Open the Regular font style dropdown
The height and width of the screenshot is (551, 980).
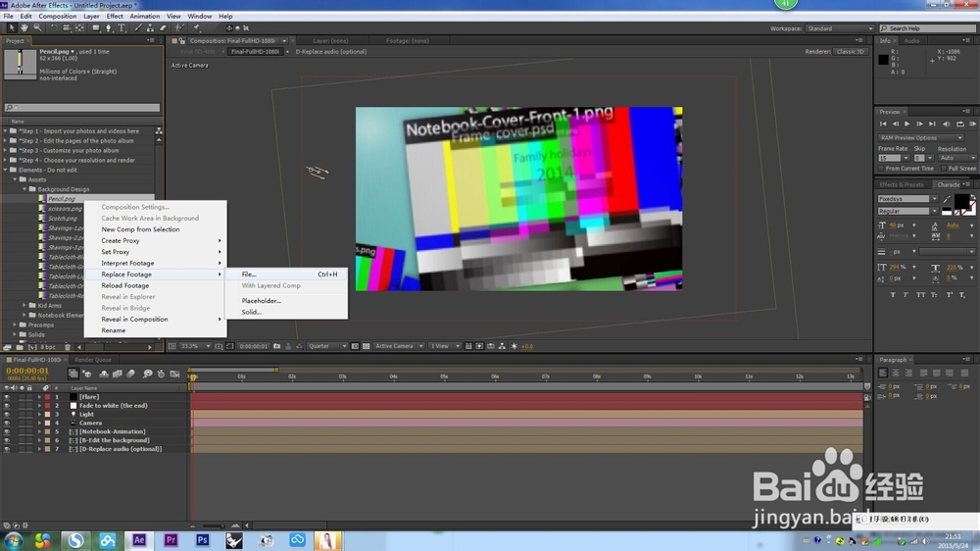coord(907,211)
